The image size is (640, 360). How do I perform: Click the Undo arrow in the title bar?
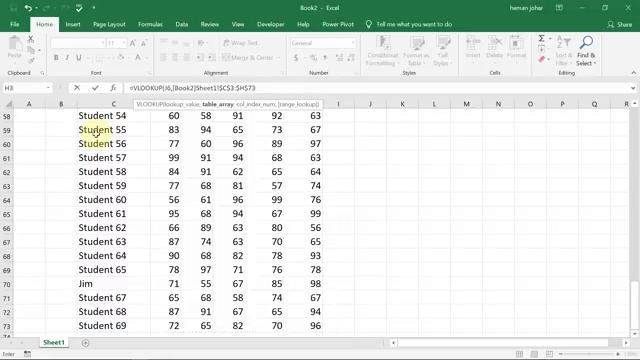[28, 8]
